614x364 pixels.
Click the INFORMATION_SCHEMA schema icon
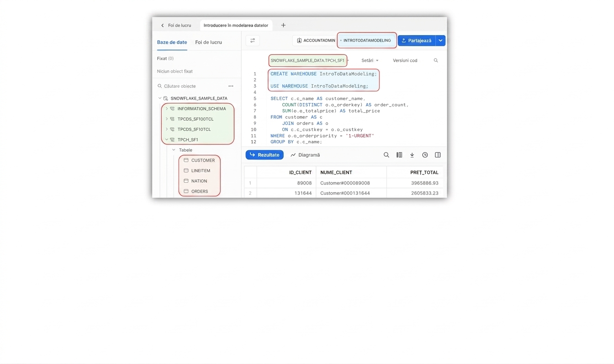(172, 109)
